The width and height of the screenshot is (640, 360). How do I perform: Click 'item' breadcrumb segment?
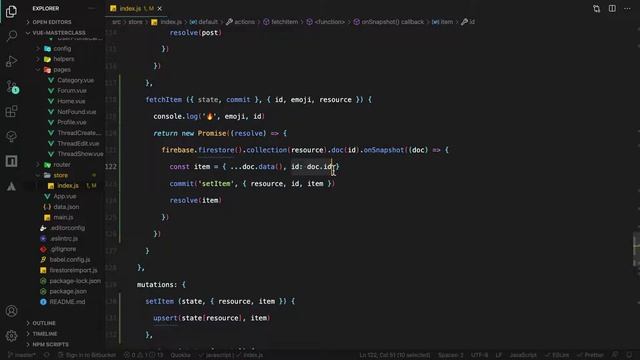pos(447,22)
